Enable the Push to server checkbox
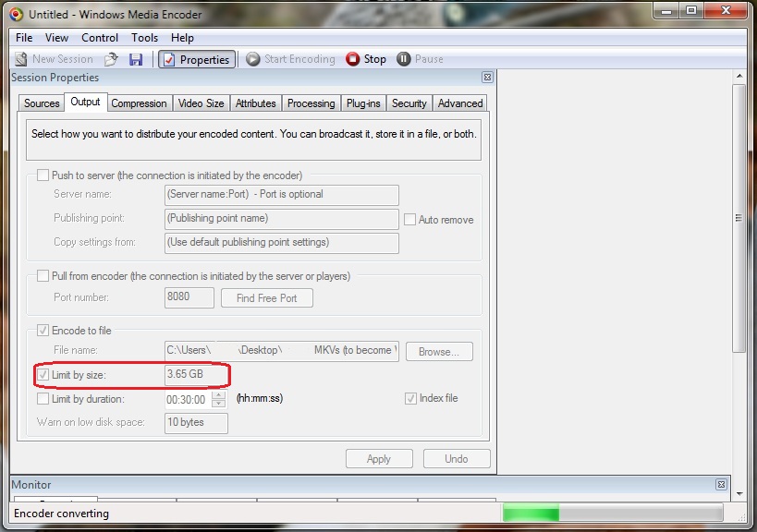This screenshot has height=532, width=757. [x=43, y=175]
